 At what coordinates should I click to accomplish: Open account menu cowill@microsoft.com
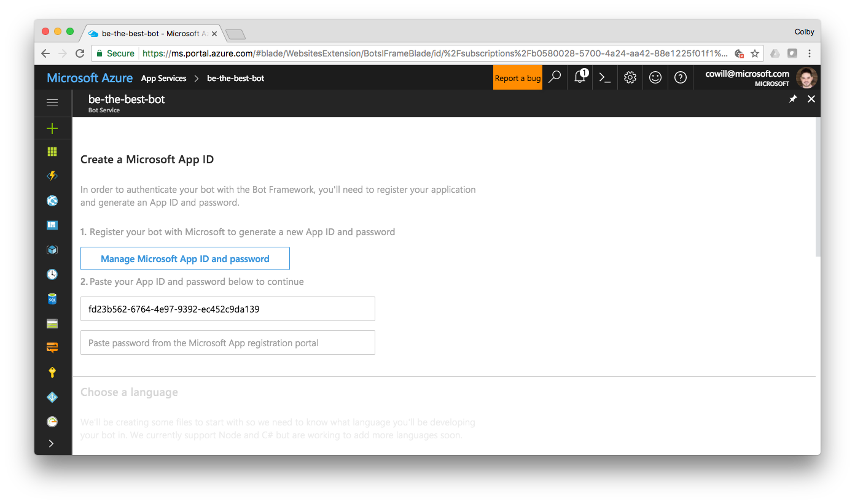[x=757, y=78]
